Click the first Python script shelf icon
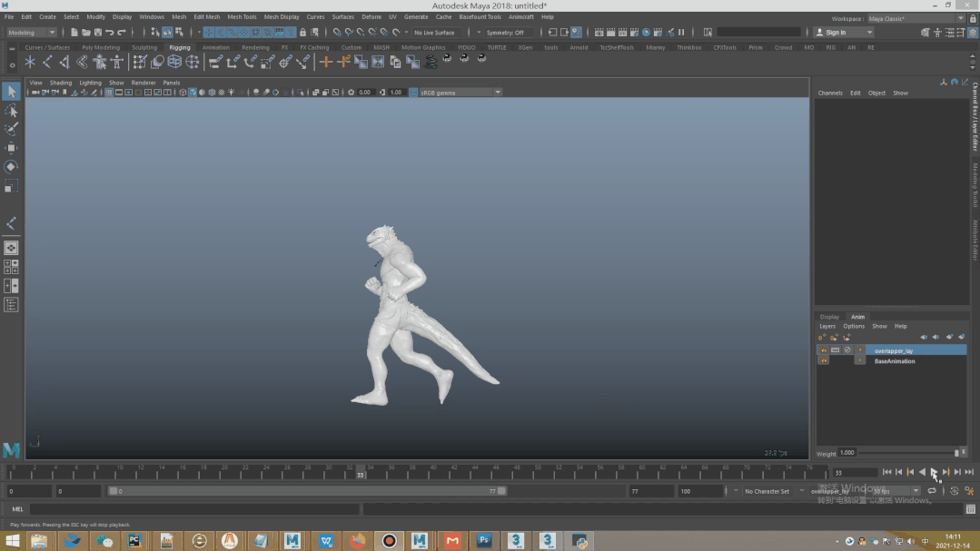Image resolution: width=980 pixels, height=551 pixels. click(447, 59)
